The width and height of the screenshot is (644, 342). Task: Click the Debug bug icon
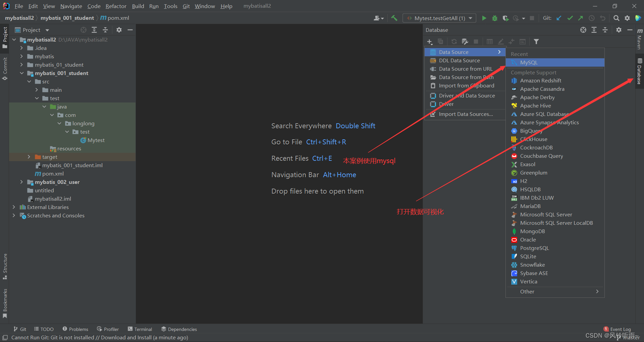[x=494, y=18]
